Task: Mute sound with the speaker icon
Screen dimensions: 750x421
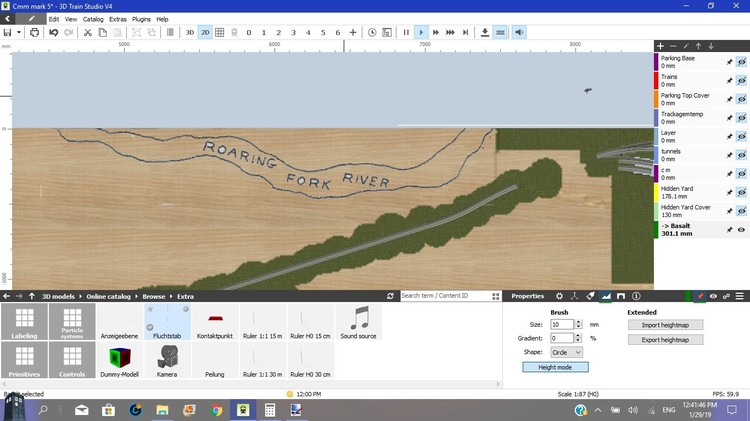Action: [x=520, y=32]
